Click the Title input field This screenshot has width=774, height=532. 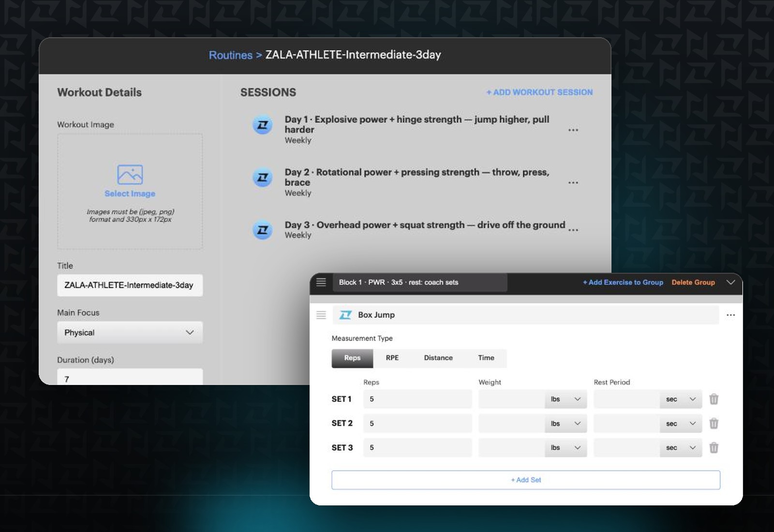pos(130,285)
